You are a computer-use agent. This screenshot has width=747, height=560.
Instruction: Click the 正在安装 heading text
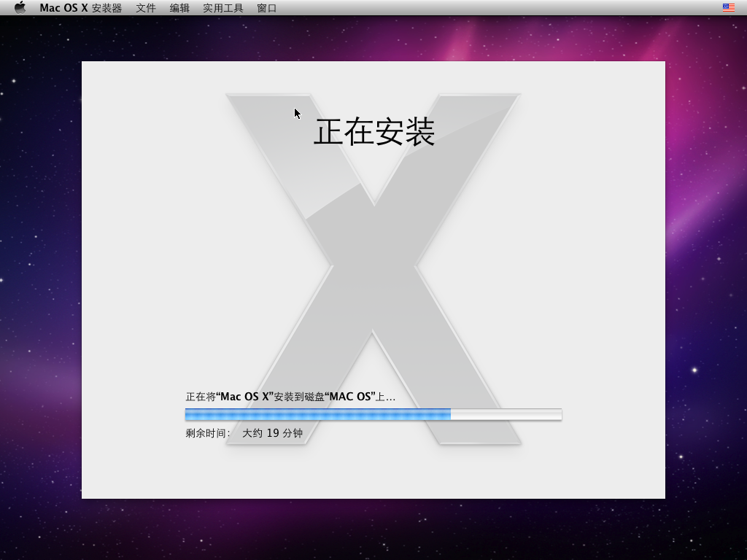pyautogui.click(x=374, y=132)
